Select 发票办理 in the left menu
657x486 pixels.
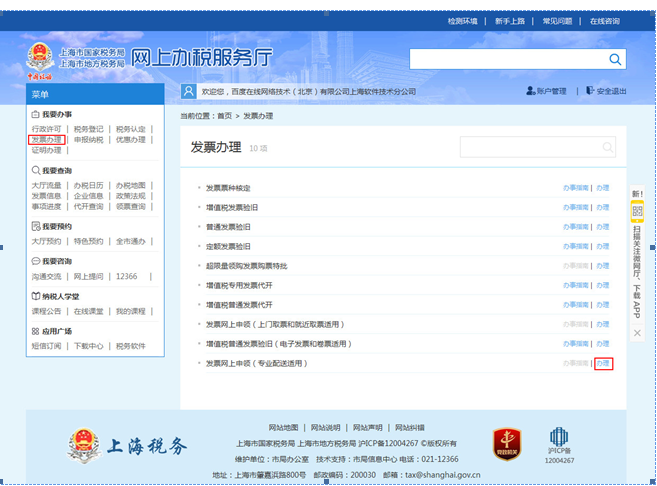(47, 140)
